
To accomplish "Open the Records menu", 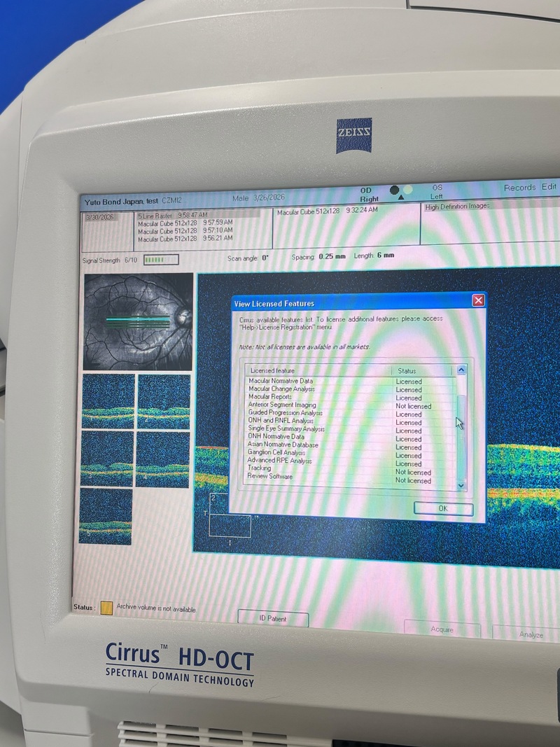I will click(x=519, y=188).
